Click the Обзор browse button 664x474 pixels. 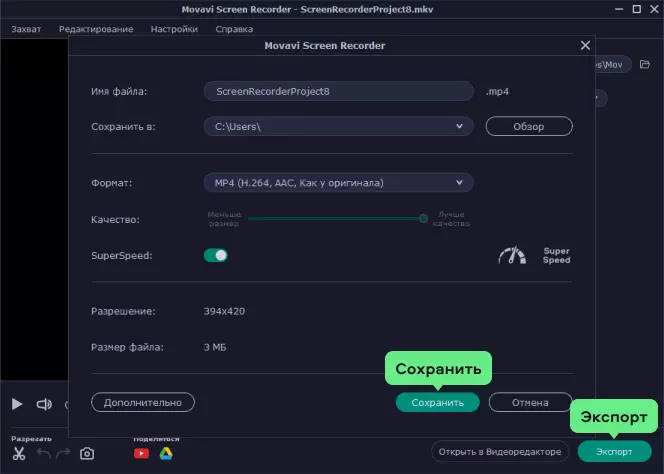[x=529, y=126]
